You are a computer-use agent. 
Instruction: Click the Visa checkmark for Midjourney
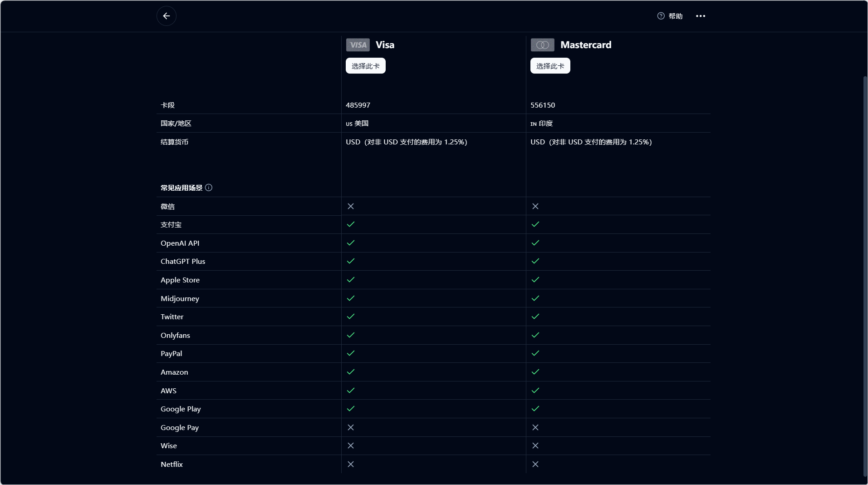tap(351, 298)
